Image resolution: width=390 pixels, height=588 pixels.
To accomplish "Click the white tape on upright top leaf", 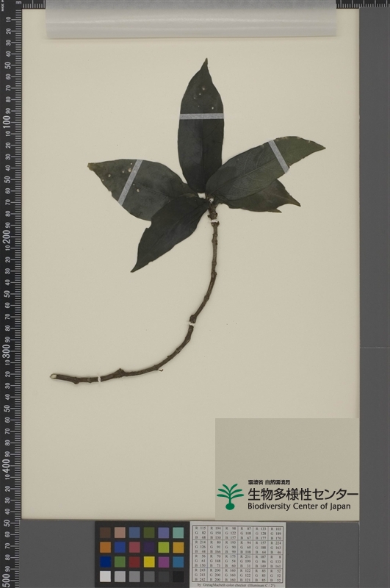I will tap(201, 116).
